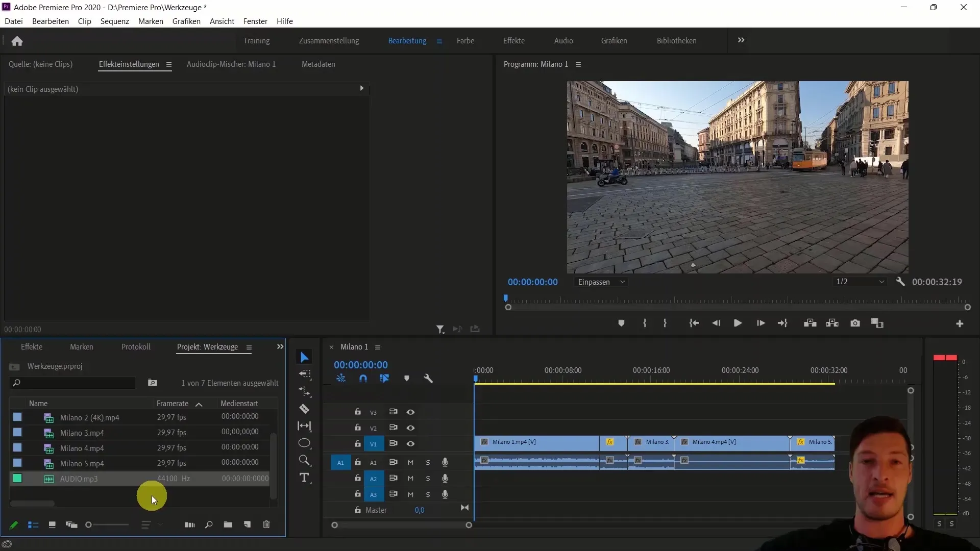Viewport: 980px width, 551px height.
Task: Play the Program monitor
Action: [738, 323]
